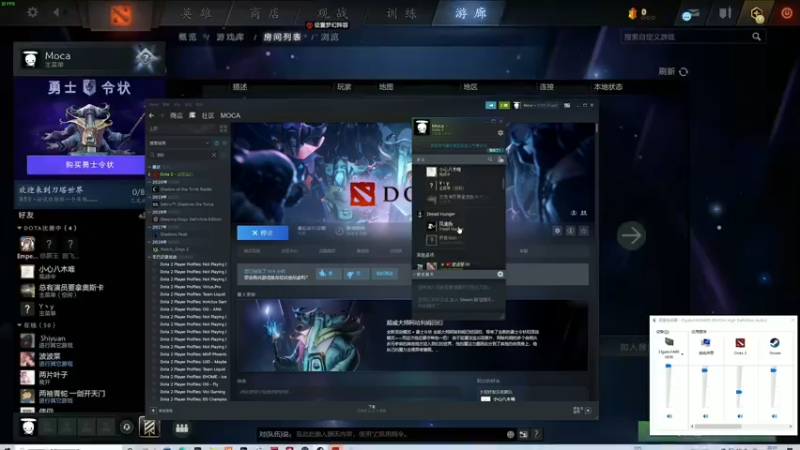Image resolution: width=800 pixels, height=450 pixels.
Task: Adjust the Dota 2 volume slider
Action: tap(739, 392)
